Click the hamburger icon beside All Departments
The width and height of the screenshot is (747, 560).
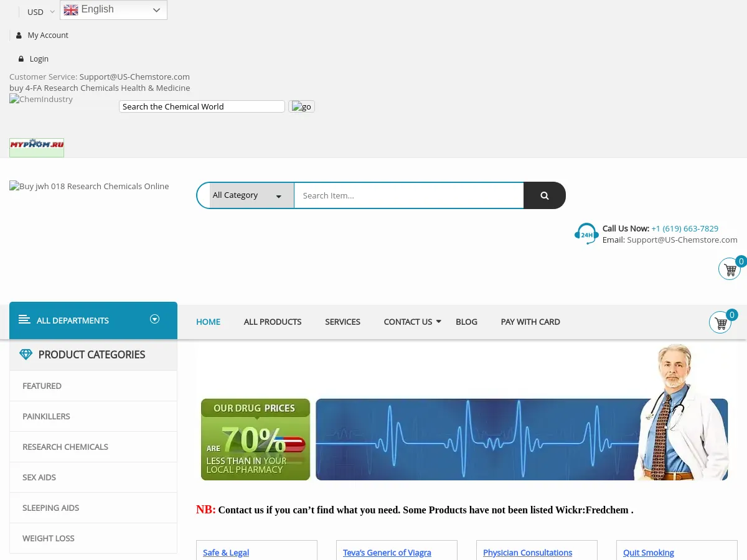tap(24, 320)
